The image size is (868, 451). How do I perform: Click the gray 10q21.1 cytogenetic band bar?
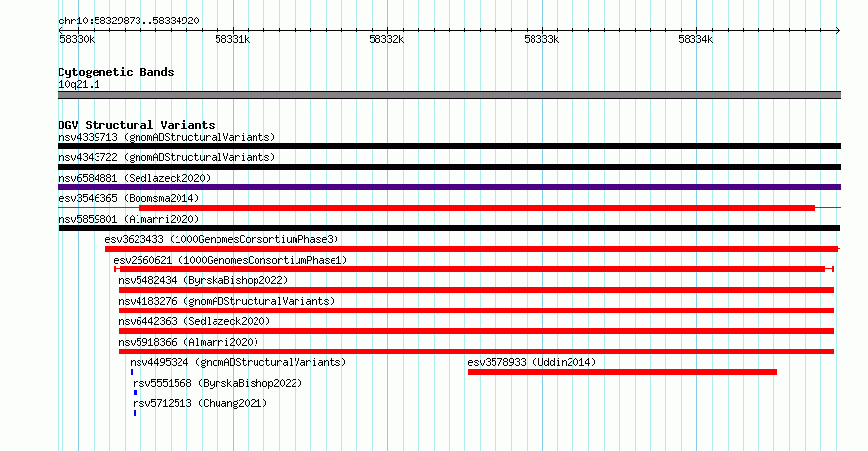pyautogui.click(x=449, y=95)
